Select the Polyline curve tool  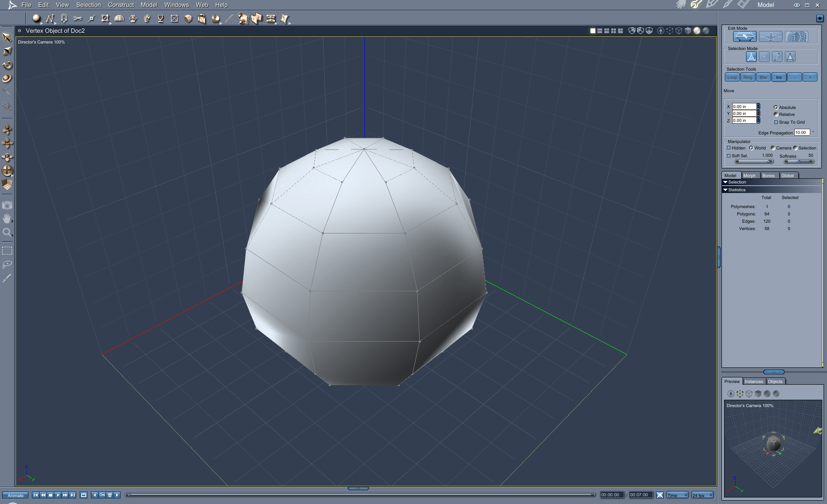click(x=51, y=19)
